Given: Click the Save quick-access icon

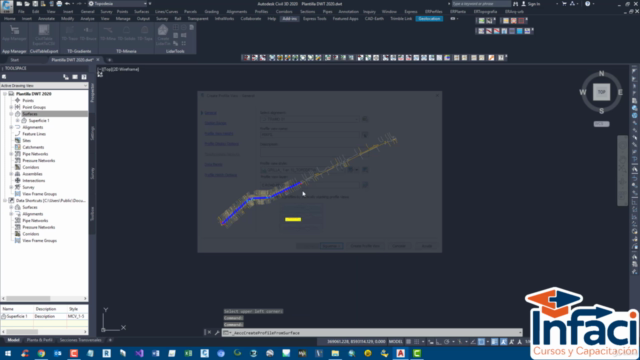Looking at the screenshot, I should [x=35, y=4].
